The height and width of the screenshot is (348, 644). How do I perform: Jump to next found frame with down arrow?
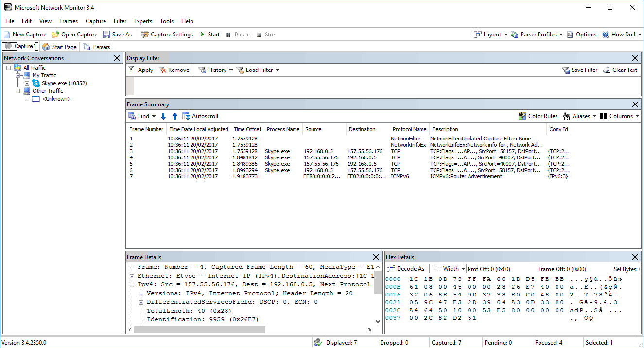click(x=163, y=116)
